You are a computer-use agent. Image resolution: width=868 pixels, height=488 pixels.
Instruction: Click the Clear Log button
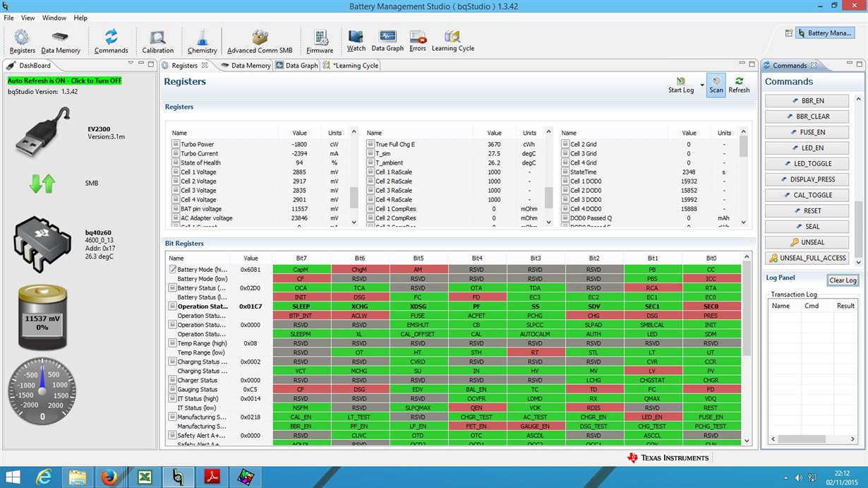(x=843, y=280)
